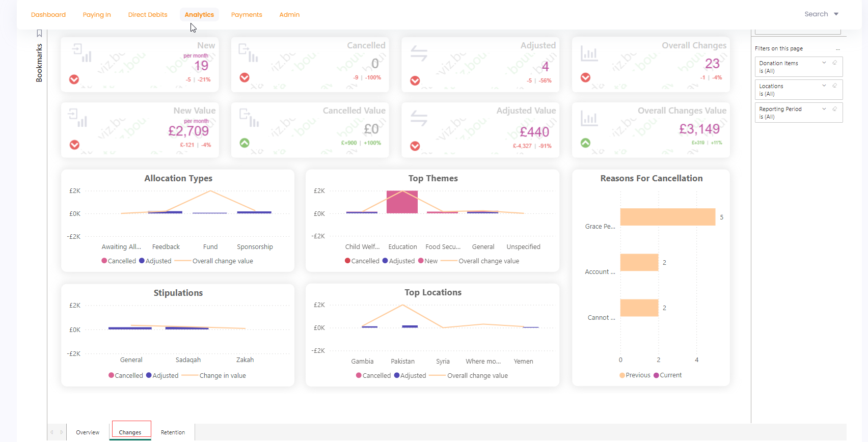Viewport: 868px width, 442px height.
Task: Click the red down indicator on Adjusted card
Action: (x=415, y=80)
